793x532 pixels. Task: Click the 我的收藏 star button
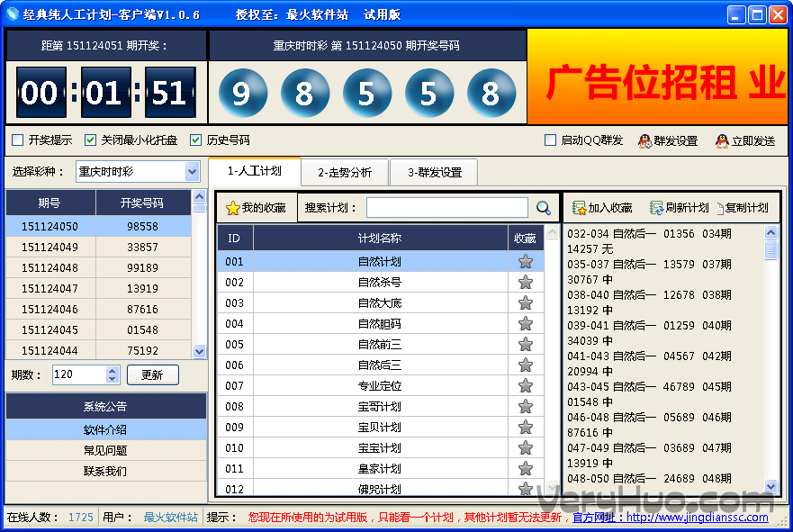coord(233,208)
